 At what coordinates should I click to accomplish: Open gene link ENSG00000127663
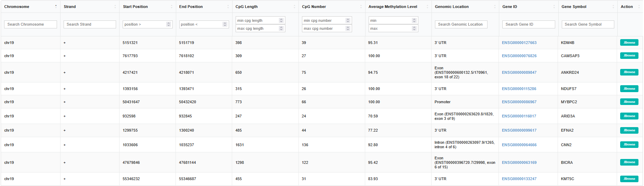(519, 43)
